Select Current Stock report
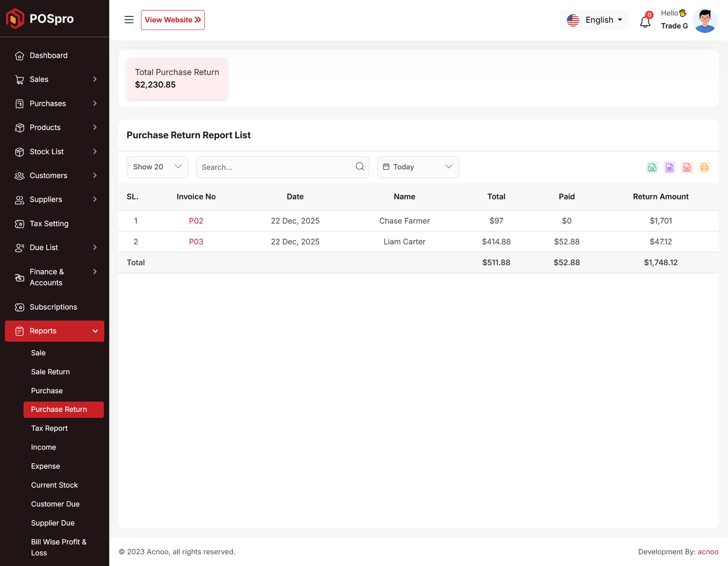 pyautogui.click(x=54, y=485)
